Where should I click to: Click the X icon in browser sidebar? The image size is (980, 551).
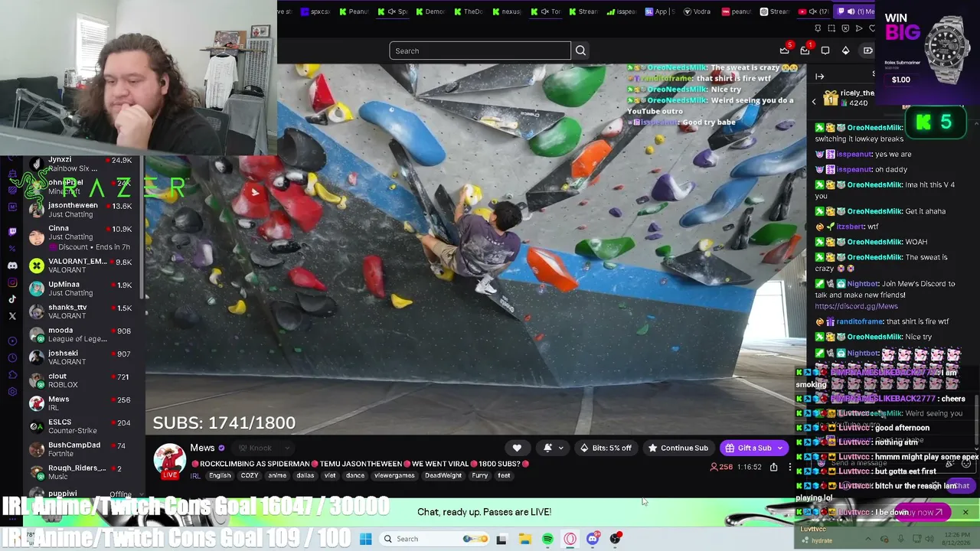click(x=12, y=315)
